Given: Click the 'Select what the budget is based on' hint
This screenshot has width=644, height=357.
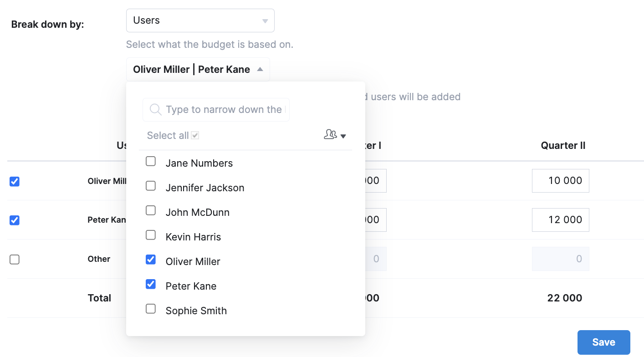Looking at the screenshot, I should 210,44.
